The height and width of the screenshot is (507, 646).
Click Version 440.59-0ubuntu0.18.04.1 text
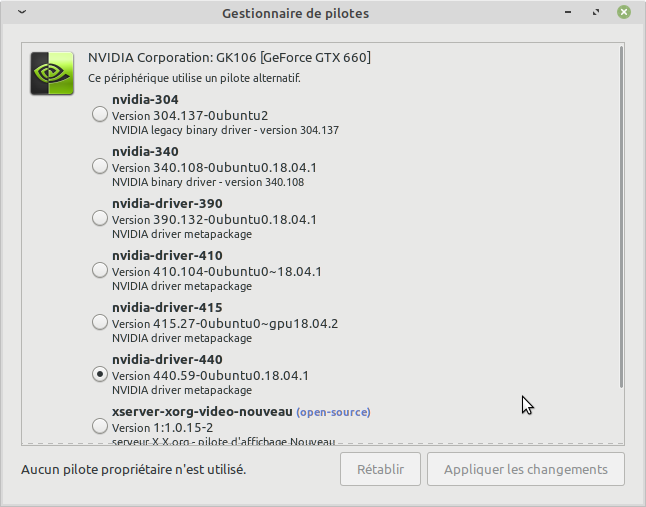click(x=210, y=376)
